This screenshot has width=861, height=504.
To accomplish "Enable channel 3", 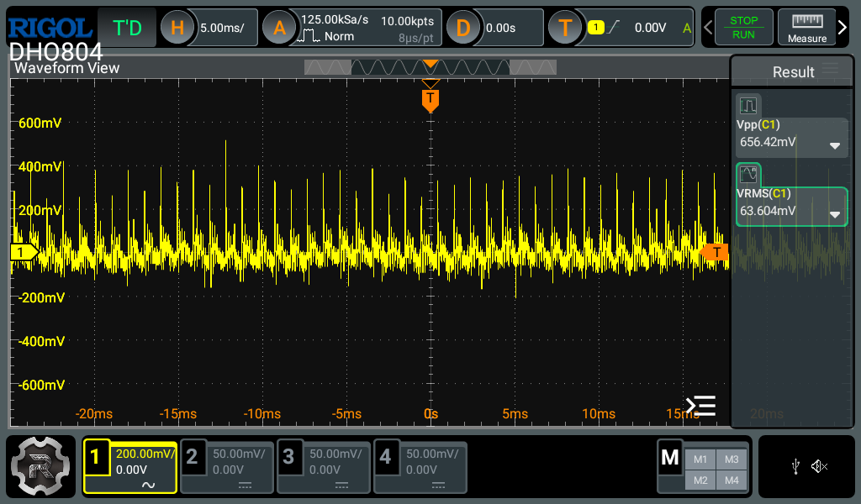I will [x=324, y=467].
